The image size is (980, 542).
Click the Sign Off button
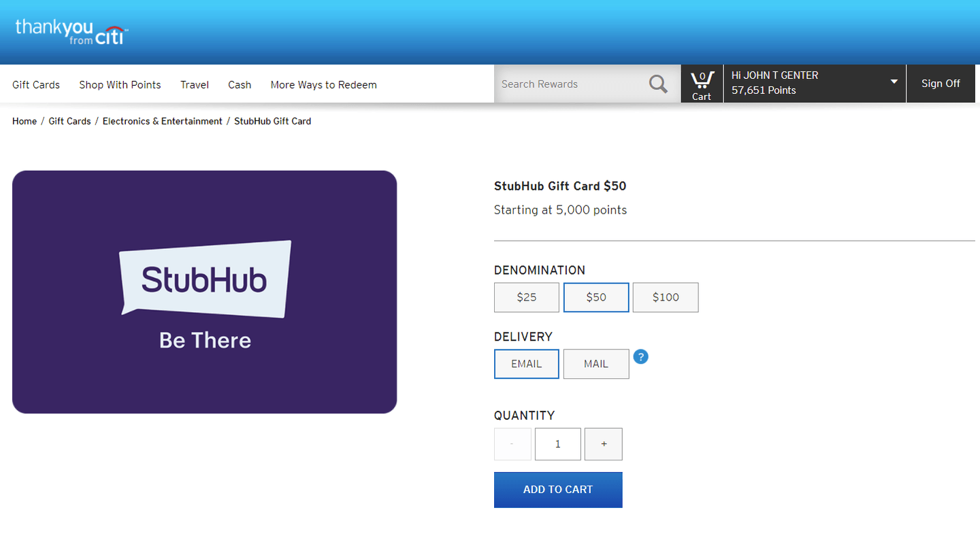[x=941, y=84]
